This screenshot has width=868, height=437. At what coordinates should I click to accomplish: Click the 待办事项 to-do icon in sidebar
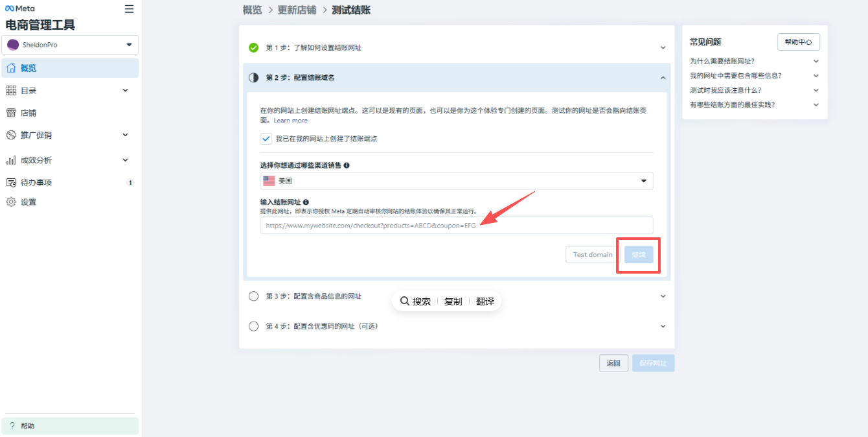click(x=11, y=182)
